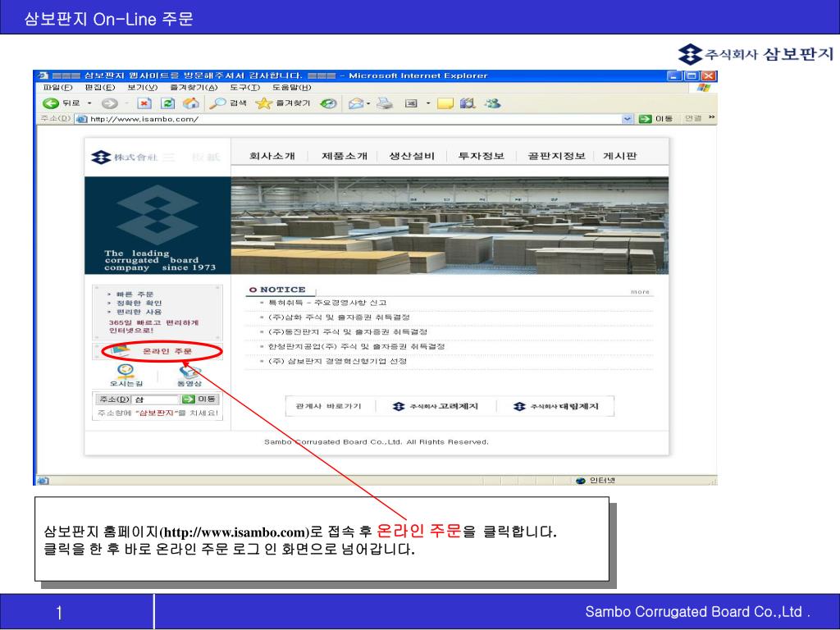Open the 게시판 navigation tab
Image resolution: width=840 pixels, height=630 pixels.
(x=620, y=156)
